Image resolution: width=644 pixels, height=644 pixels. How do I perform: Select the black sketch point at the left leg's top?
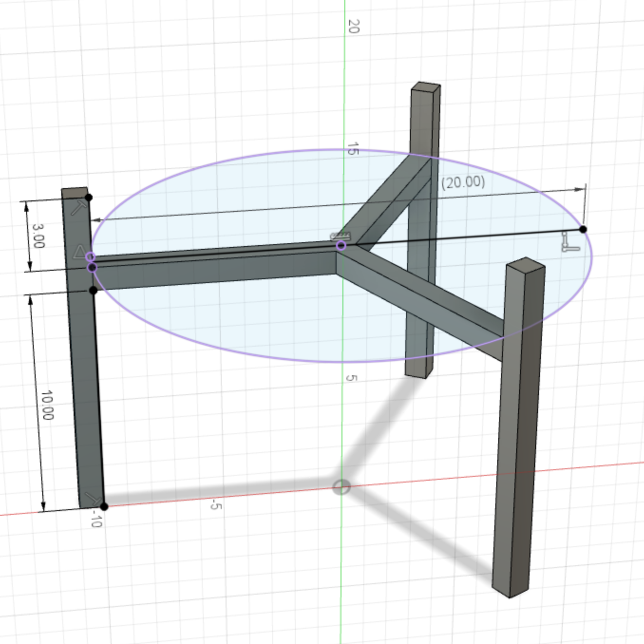89,197
